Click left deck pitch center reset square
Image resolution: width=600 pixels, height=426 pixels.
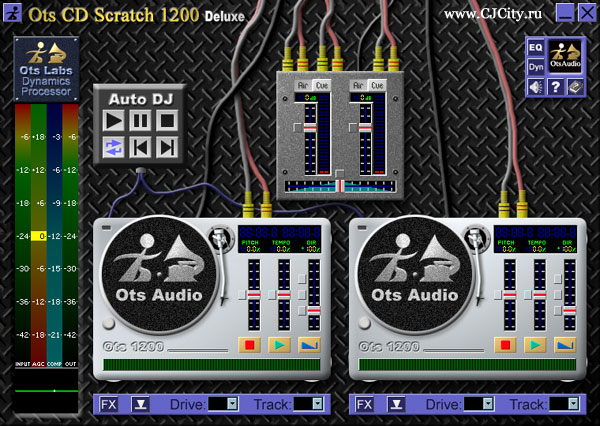click(x=242, y=295)
